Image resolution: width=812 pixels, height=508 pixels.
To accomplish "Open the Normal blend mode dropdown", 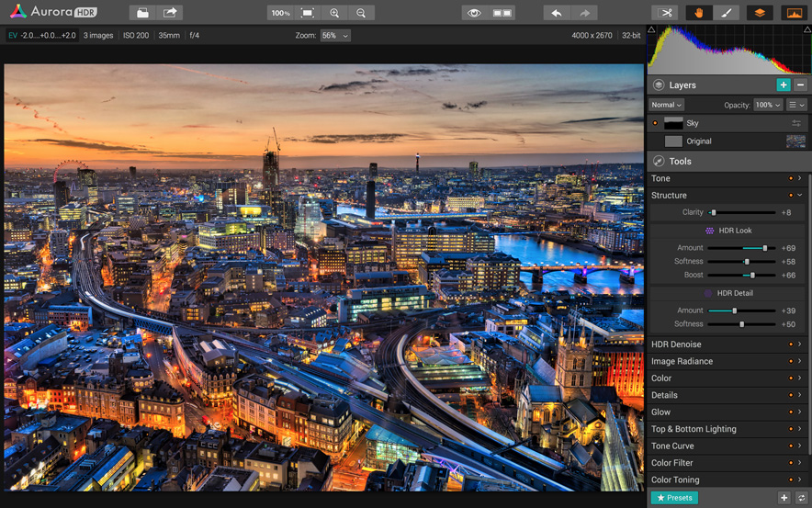I will pos(666,105).
